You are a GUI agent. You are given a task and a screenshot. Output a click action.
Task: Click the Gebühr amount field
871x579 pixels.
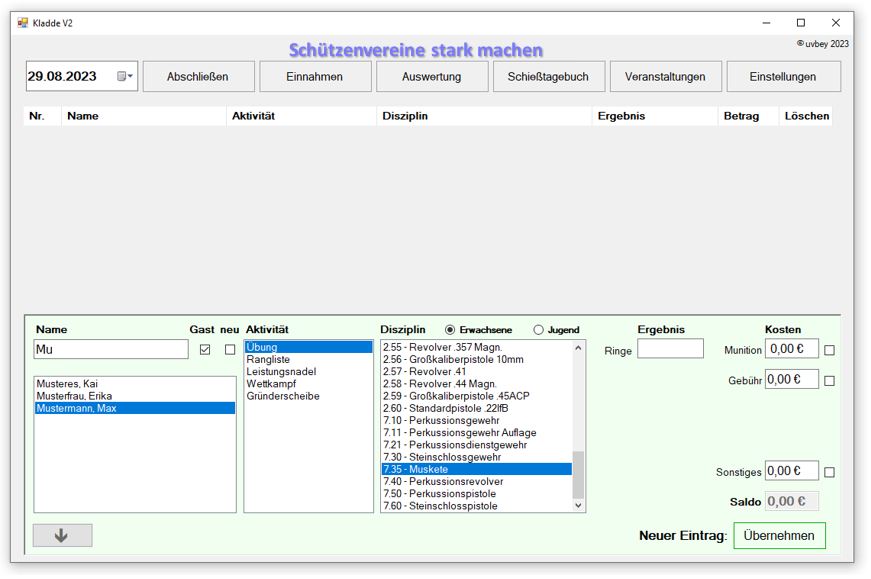[x=792, y=380]
